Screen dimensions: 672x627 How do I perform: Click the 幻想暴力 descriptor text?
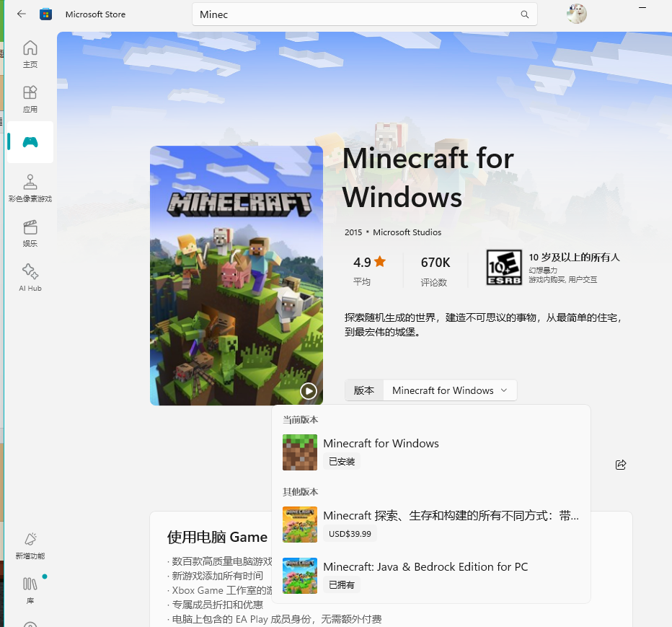543,270
